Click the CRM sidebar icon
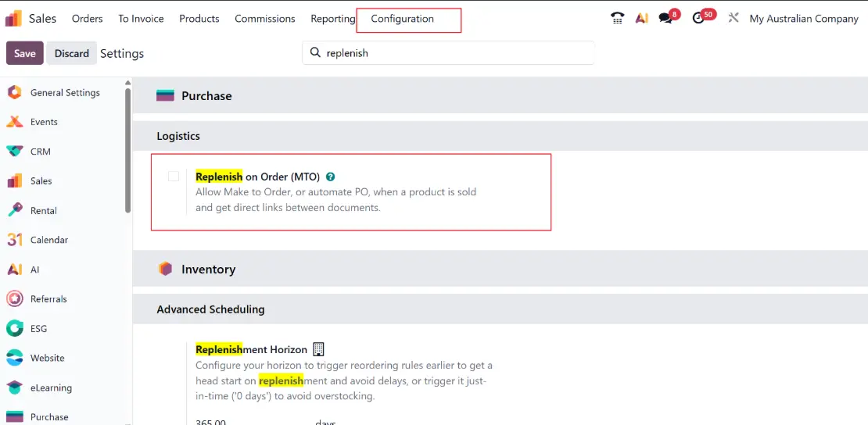Image resolution: width=868 pixels, height=425 pixels. click(14, 151)
